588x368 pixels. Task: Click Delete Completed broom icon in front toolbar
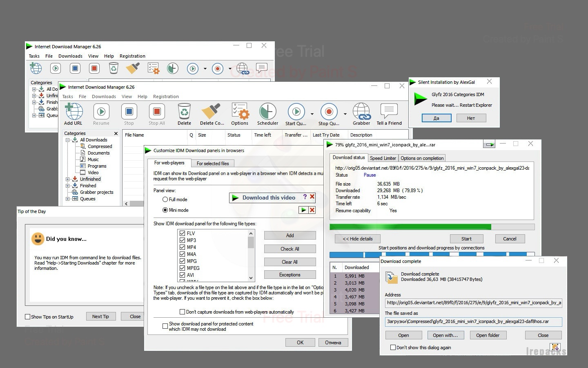tap(212, 111)
